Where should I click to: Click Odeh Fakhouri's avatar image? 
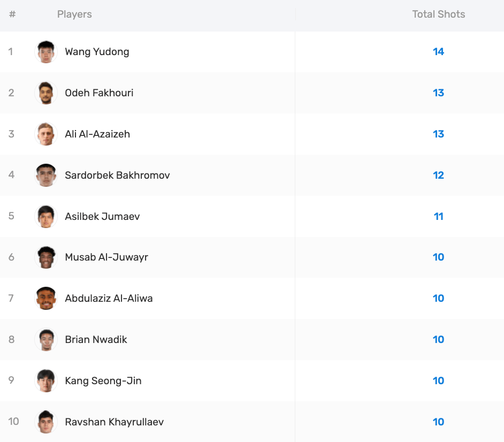pos(46,93)
